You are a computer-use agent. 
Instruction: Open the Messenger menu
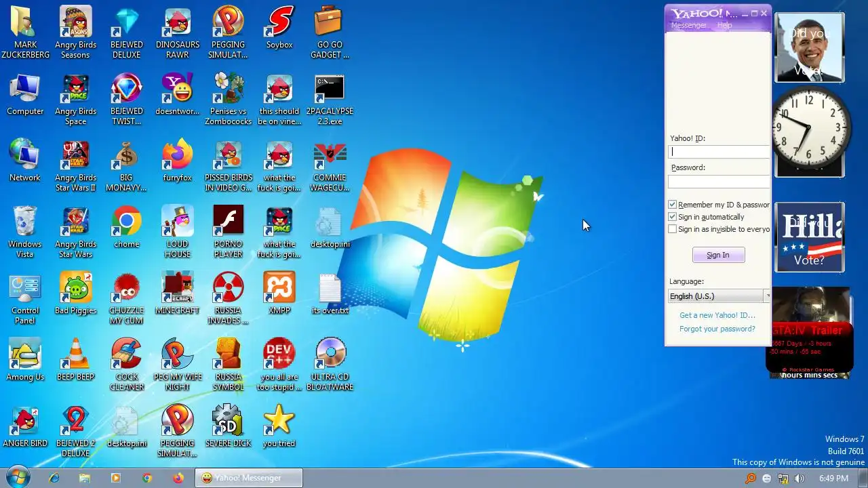click(x=688, y=25)
